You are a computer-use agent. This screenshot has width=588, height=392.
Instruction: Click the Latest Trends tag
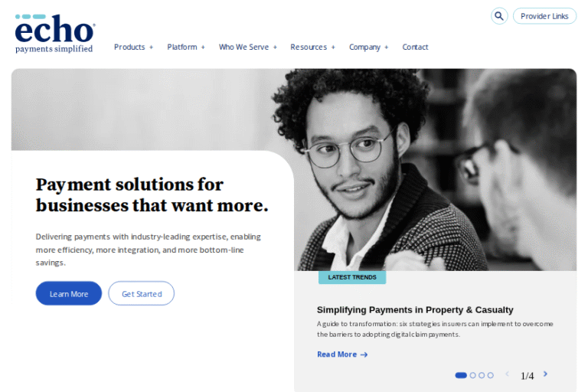352,277
